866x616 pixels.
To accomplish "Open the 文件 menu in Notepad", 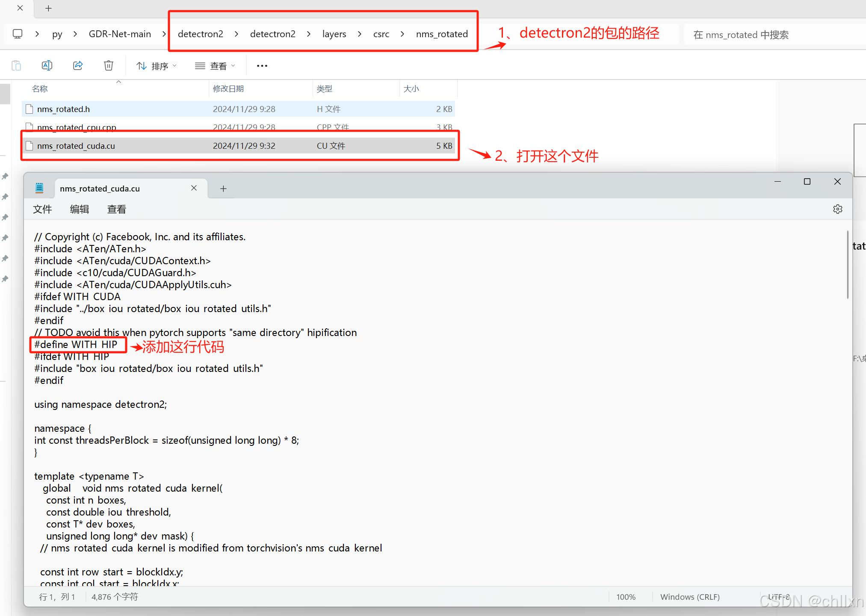I will 42,209.
